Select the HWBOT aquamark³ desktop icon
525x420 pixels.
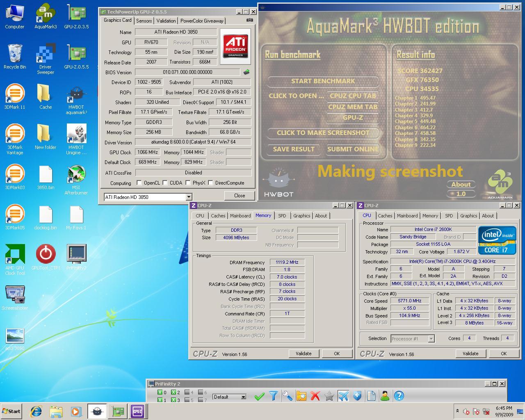pos(76,99)
